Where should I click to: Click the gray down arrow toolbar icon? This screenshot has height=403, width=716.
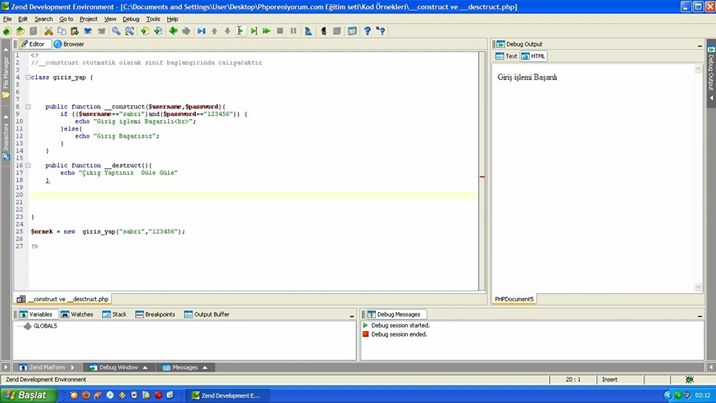click(227, 31)
